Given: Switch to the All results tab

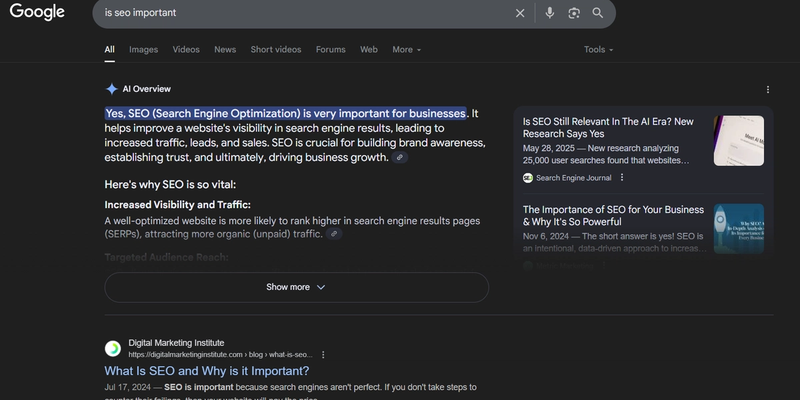Looking at the screenshot, I should pos(109,49).
